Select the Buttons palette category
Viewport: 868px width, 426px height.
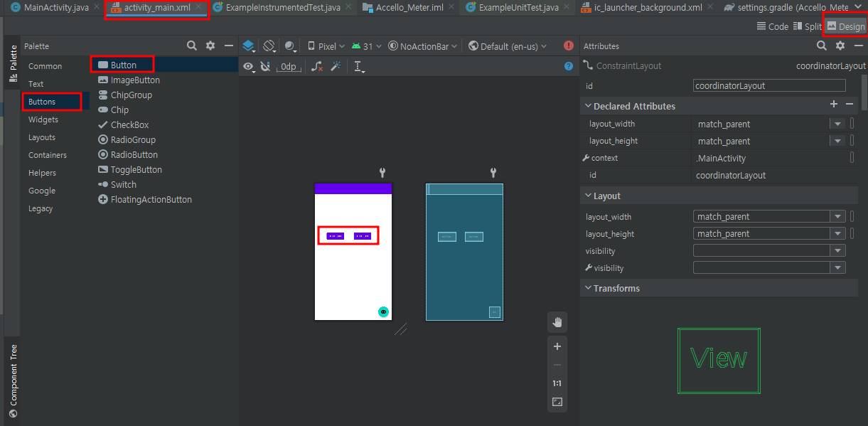[x=42, y=102]
